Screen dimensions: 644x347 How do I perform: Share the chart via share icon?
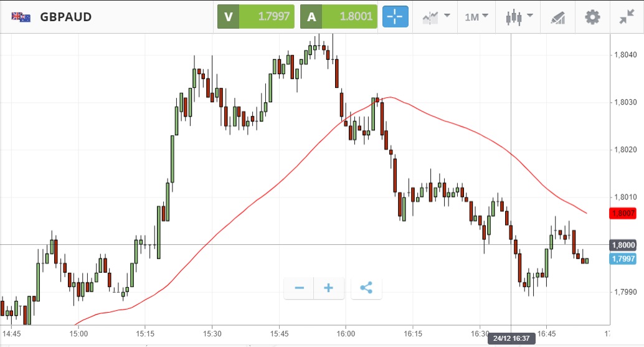(366, 288)
